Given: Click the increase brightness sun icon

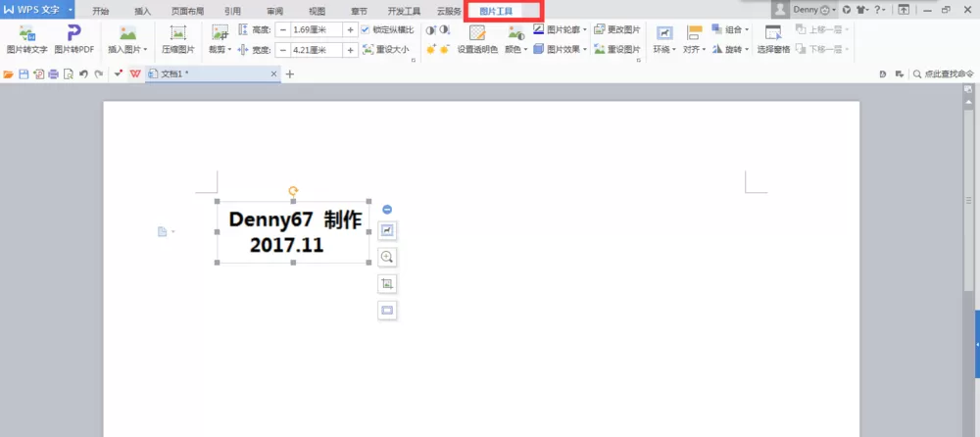Looking at the screenshot, I should pyautogui.click(x=430, y=49).
